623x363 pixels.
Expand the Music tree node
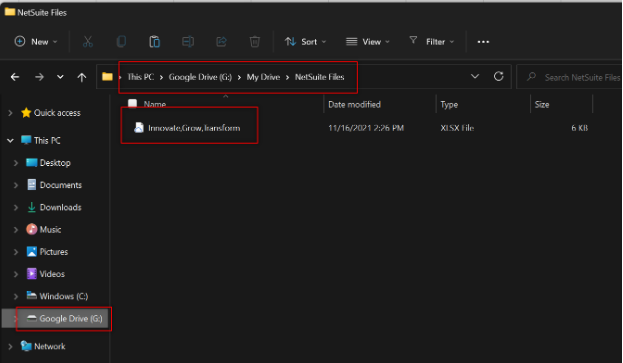pyautogui.click(x=16, y=230)
